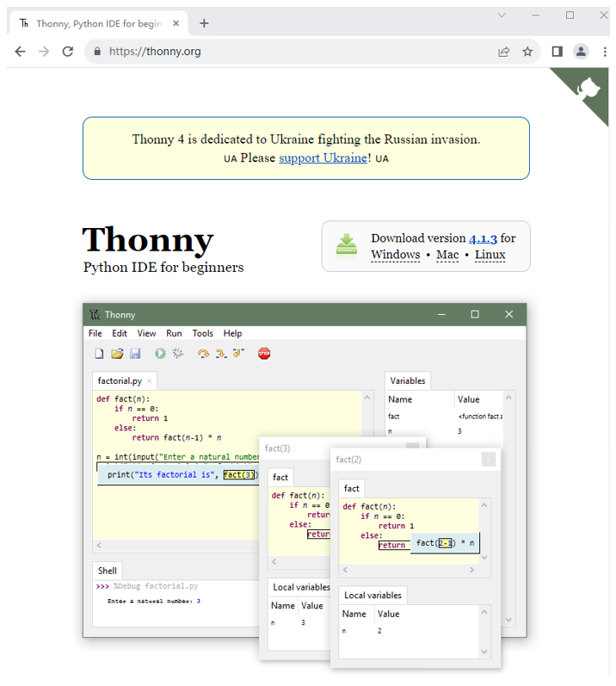Click the Value column header in Variables panel
This screenshot has height=686, width=616.
pyautogui.click(x=468, y=399)
